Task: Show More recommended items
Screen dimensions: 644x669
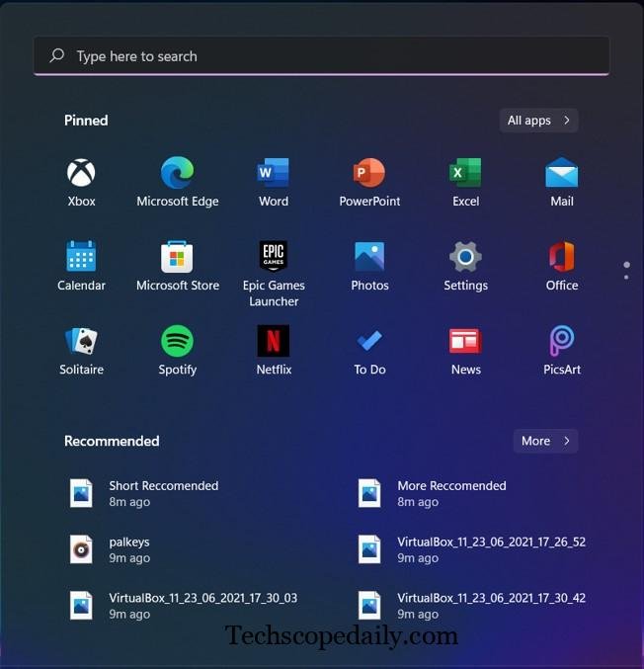Action: 545,441
